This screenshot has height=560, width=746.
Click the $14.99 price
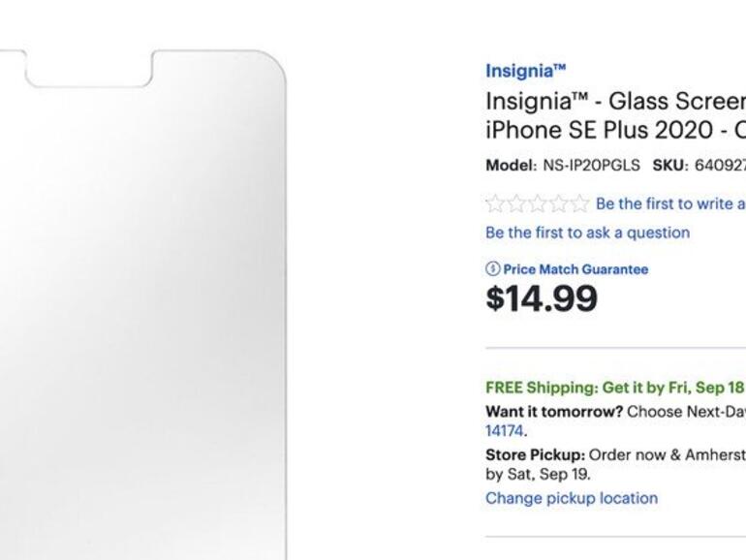pos(542,299)
